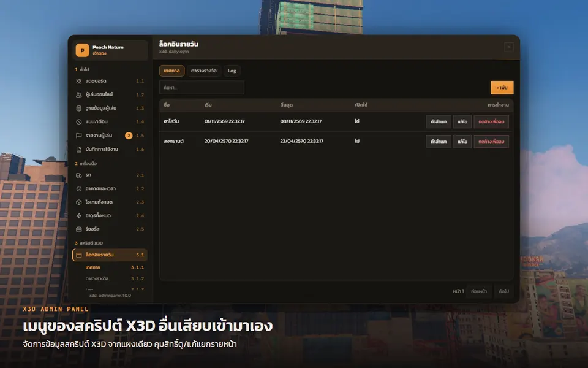
Task: Click the เจ้าของ owner role label
Action: (x=99, y=54)
